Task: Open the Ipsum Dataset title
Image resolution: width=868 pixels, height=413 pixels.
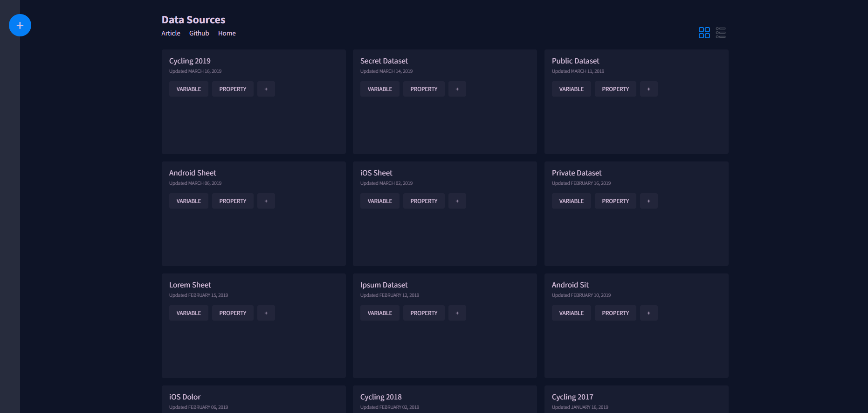Action: (384, 285)
